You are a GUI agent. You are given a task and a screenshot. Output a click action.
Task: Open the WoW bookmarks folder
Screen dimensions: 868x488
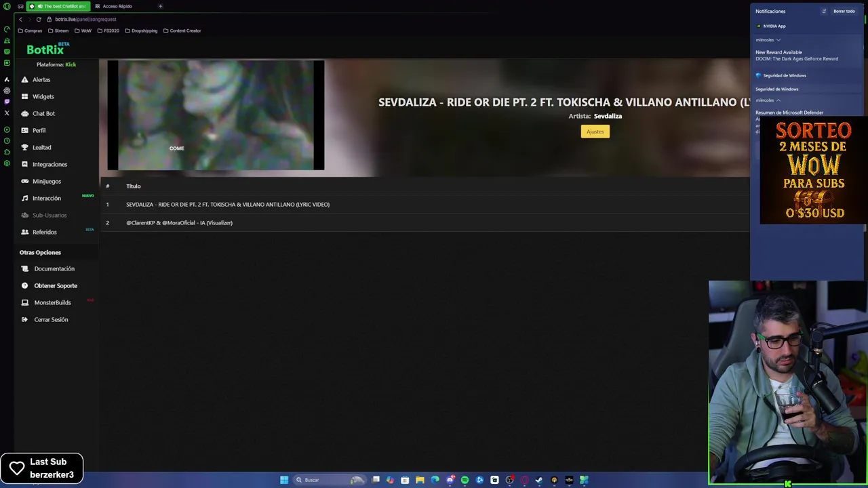click(x=83, y=30)
